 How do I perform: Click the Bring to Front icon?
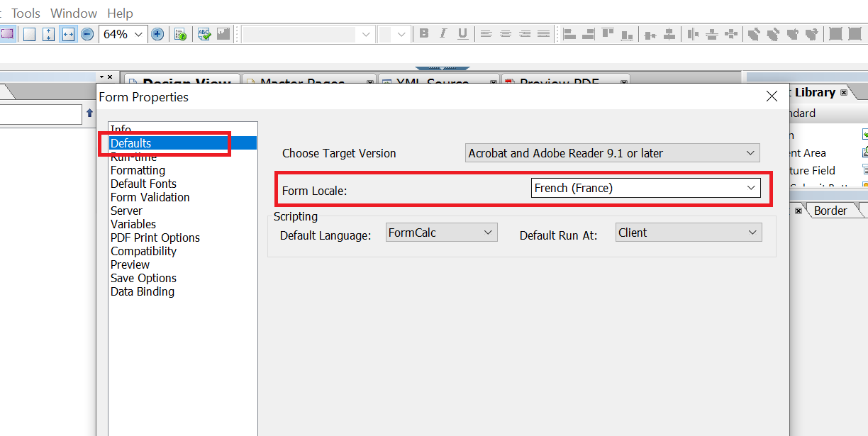(x=755, y=33)
